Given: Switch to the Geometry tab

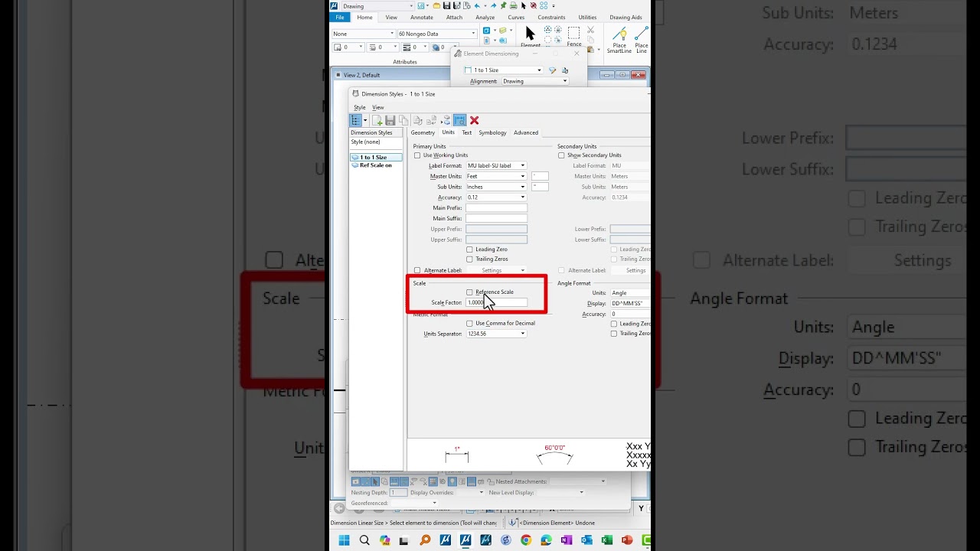Looking at the screenshot, I should pyautogui.click(x=423, y=132).
